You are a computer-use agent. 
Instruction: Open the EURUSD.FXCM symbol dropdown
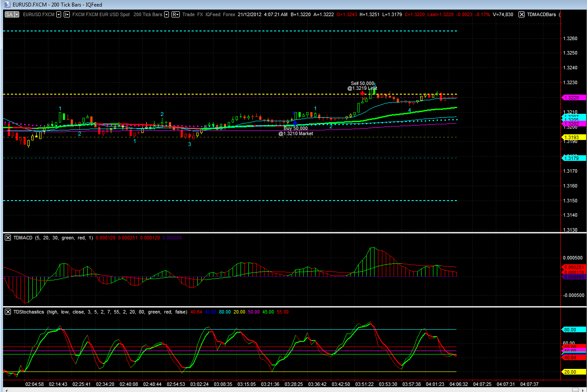(x=59, y=14)
